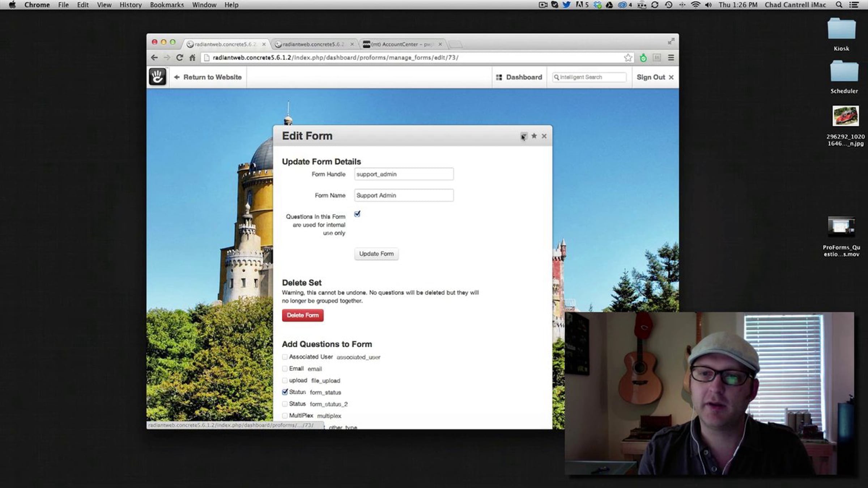Click the Update Form button
Viewport: 868px width, 488px height.
[376, 254]
